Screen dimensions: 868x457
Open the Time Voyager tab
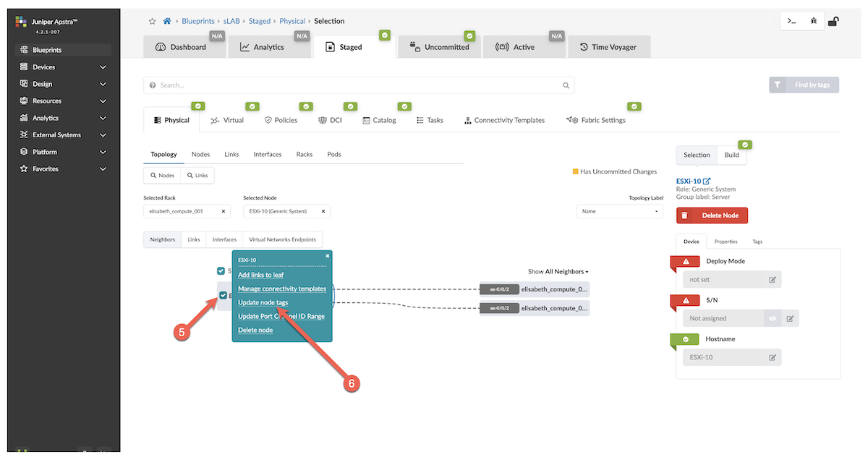[x=609, y=47]
